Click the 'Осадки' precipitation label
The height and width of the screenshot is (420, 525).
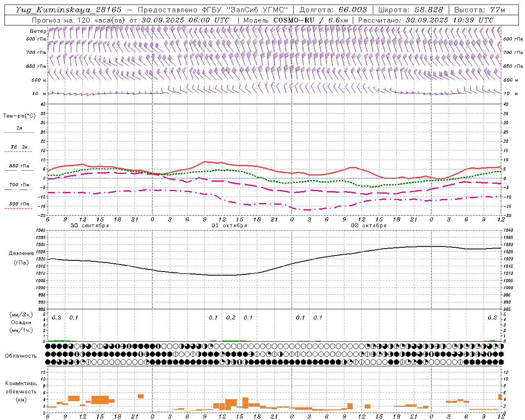click(21, 322)
